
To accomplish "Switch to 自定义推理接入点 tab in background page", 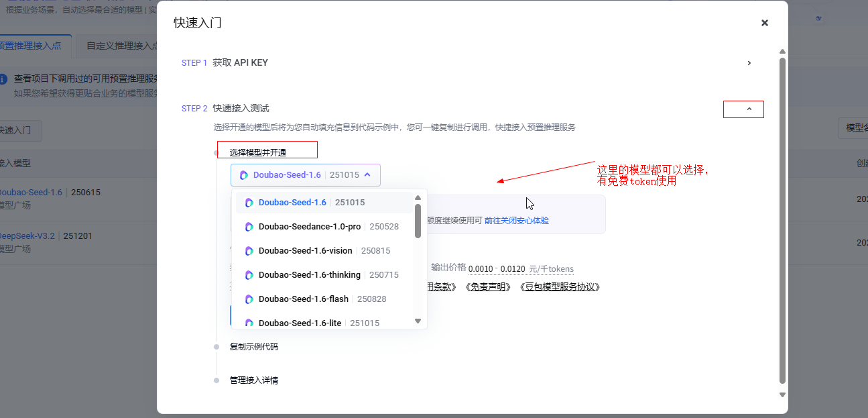I will (121, 46).
